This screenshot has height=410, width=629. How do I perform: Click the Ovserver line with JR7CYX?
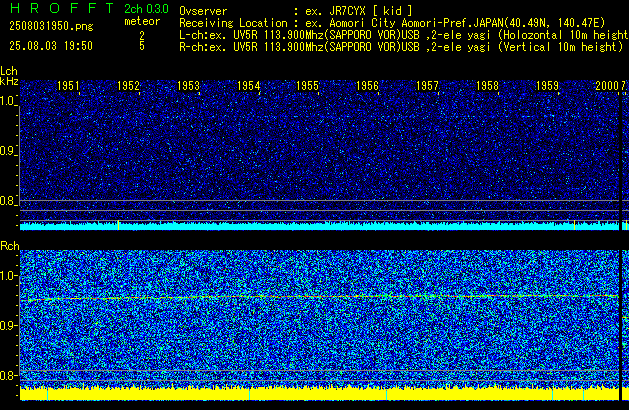[296, 11]
